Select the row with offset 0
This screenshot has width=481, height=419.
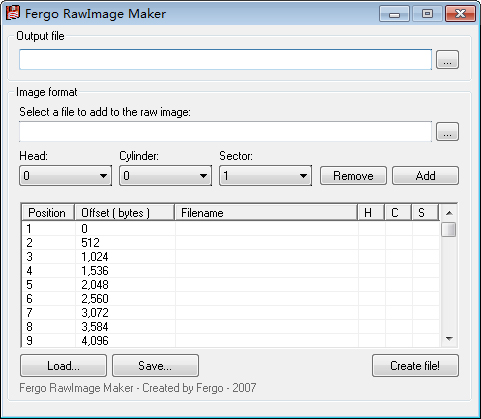click(x=231, y=229)
